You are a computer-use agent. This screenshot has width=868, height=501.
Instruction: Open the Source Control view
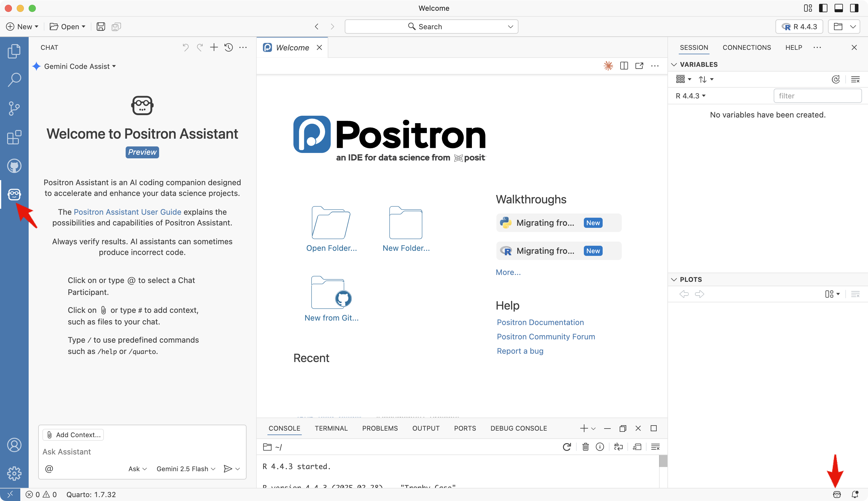coord(14,108)
